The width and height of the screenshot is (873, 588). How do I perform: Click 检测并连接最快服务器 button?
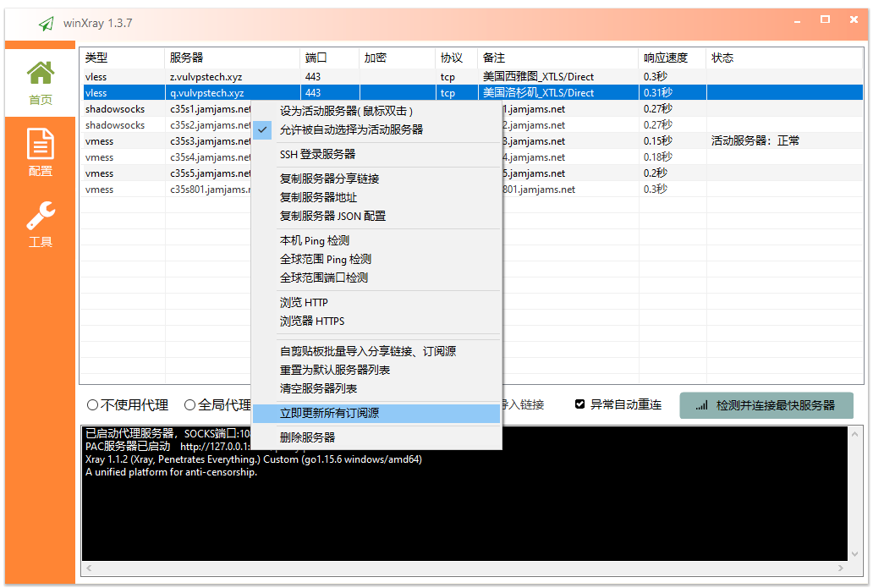766,405
